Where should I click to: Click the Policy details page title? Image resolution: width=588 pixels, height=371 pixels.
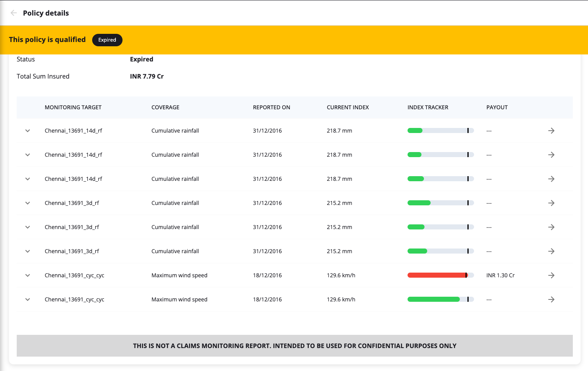point(46,13)
